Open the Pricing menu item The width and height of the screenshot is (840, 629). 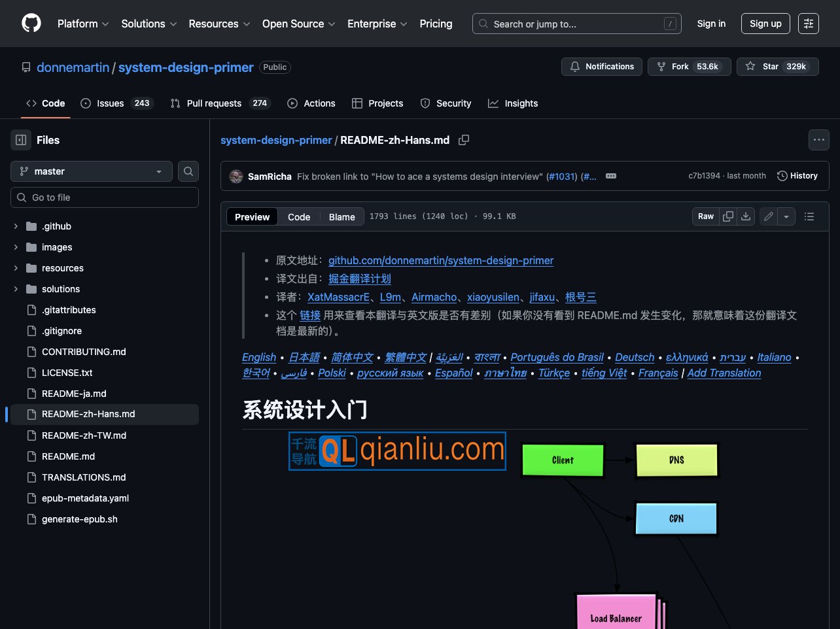[x=436, y=24]
